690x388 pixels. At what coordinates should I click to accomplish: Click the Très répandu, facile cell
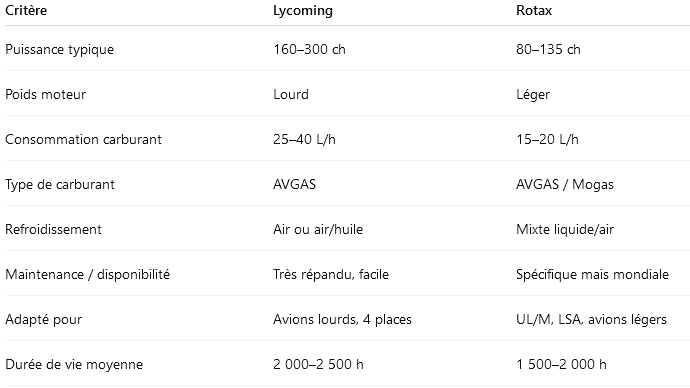[331, 275]
